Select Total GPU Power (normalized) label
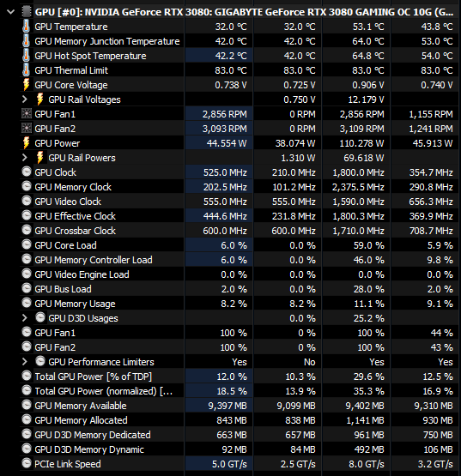Viewport: 461px width, 476px height. pyautogui.click(x=104, y=391)
